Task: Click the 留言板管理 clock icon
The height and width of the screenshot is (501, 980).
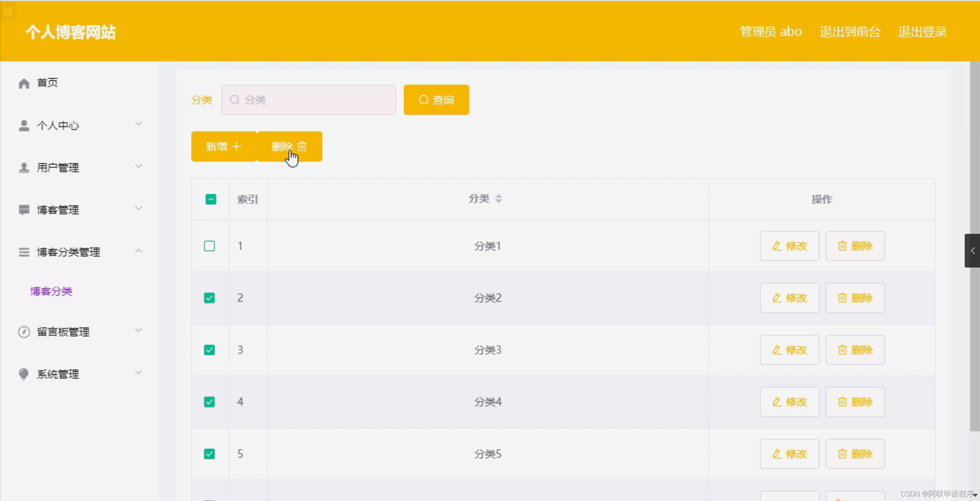Action: click(24, 332)
